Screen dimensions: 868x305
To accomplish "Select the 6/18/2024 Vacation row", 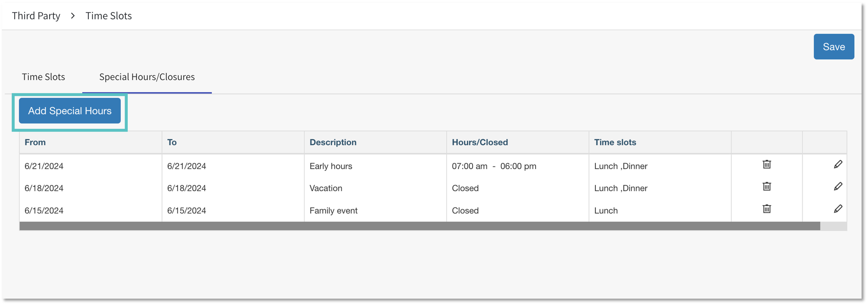I will click(326, 188).
